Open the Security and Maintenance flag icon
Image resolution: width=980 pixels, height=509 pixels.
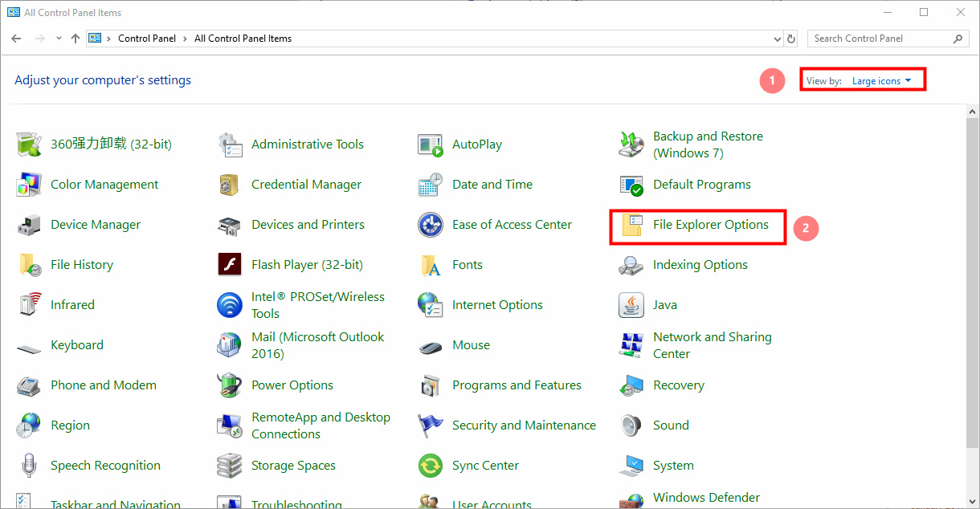[431, 426]
